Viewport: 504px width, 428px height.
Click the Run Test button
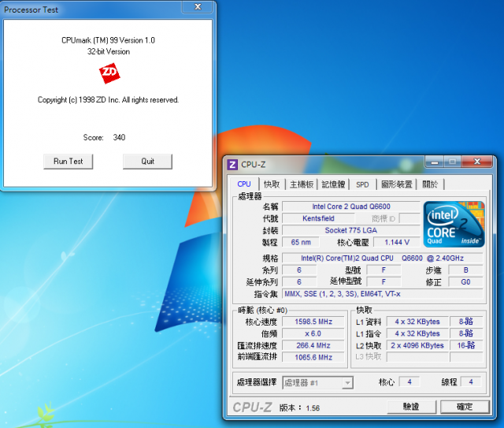pos(69,162)
